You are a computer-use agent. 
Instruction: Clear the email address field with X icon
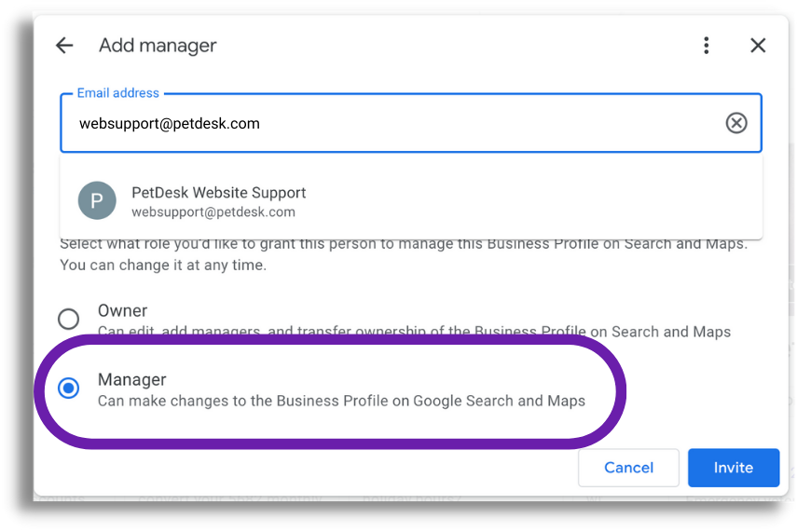736,123
